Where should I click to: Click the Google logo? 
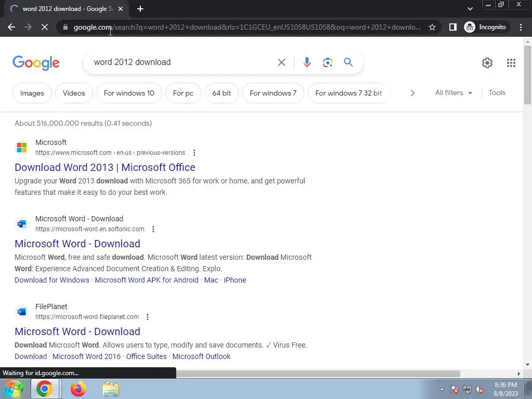(x=36, y=63)
